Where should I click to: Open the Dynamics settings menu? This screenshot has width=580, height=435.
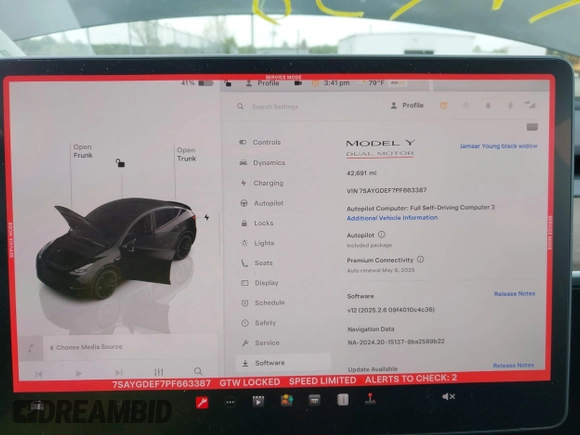(x=262, y=163)
